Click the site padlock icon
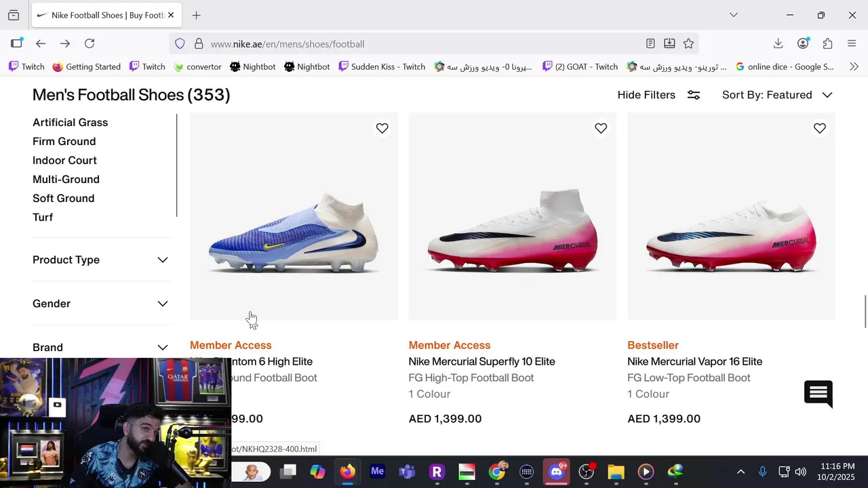868x488 pixels. [x=199, y=43]
